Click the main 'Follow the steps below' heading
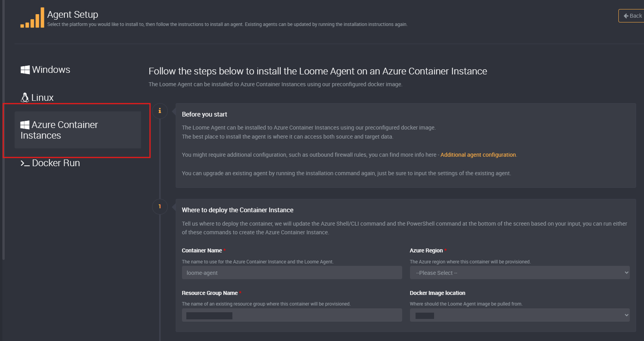Image resolution: width=644 pixels, height=341 pixels. click(317, 71)
